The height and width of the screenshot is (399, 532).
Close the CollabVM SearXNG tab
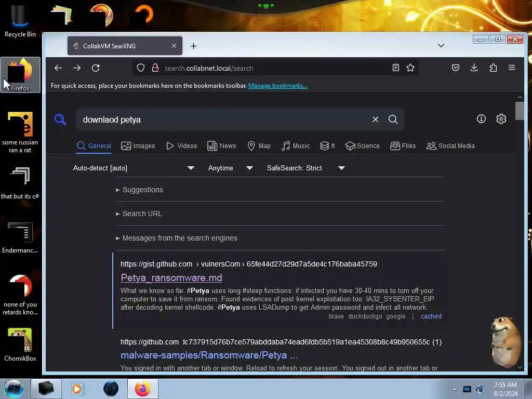coord(174,46)
